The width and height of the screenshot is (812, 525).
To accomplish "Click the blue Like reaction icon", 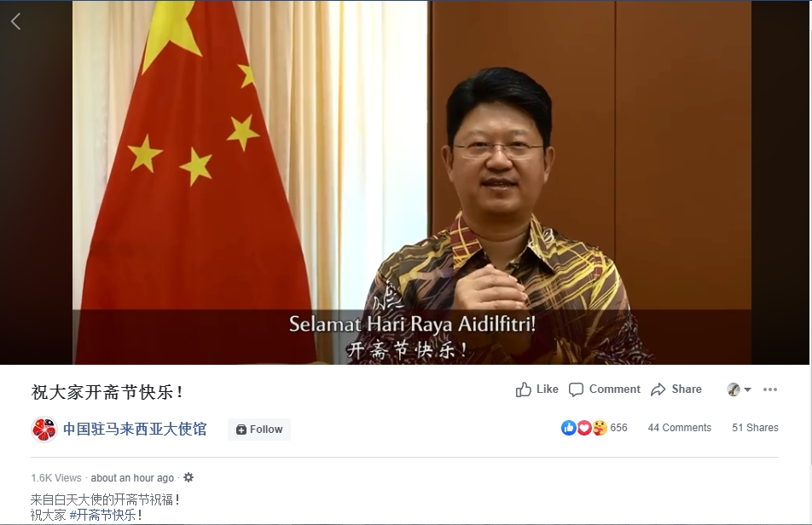I will [x=569, y=428].
